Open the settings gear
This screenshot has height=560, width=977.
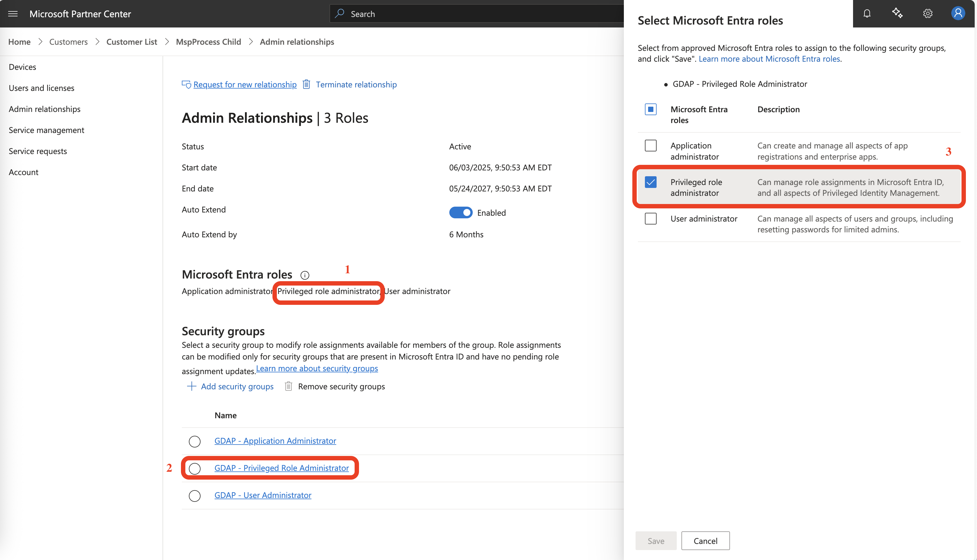[927, 13]
